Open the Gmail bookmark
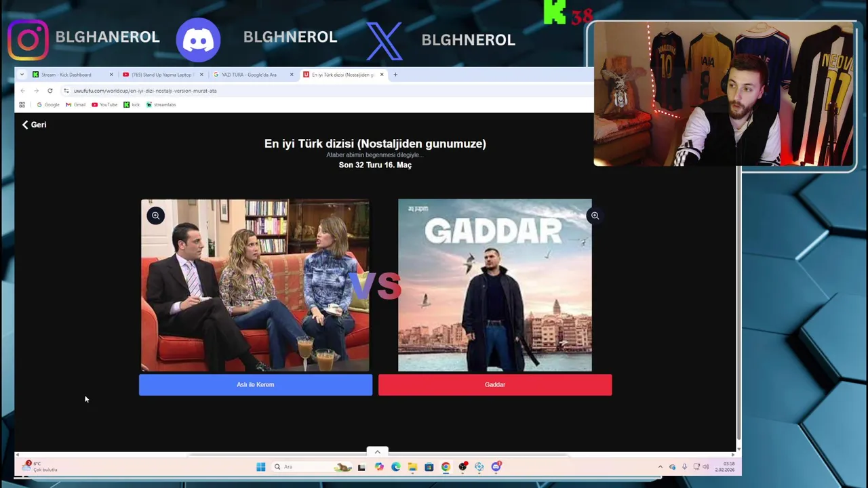Image resolution: width=868 pixels, height=488 pixels. [x=75, y=104]
